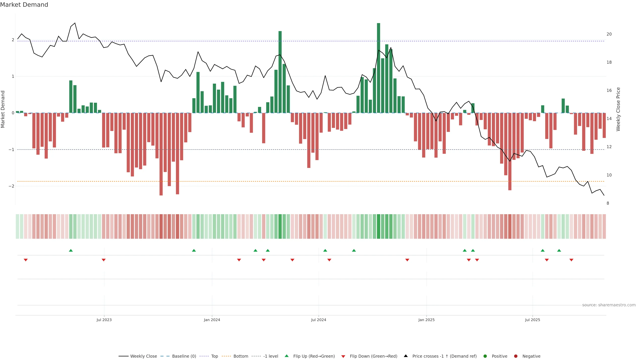Click the last green flip-up marker

tap(559, 250)
